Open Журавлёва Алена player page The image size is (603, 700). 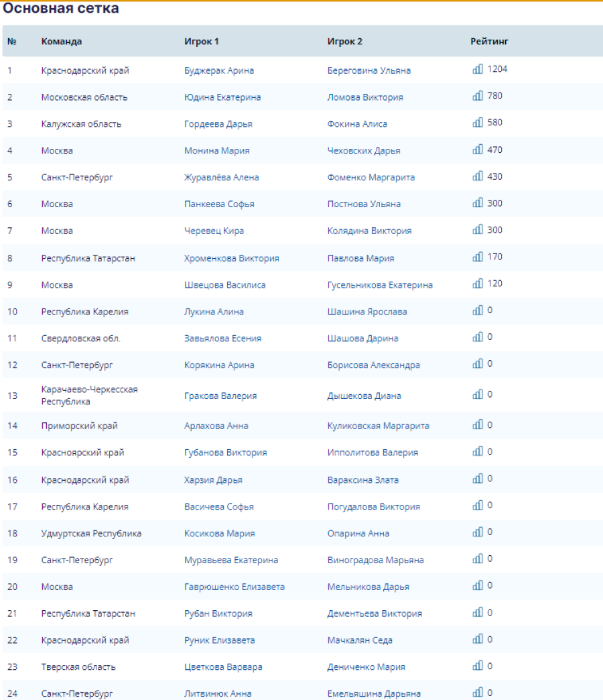click(x=221, y=178)
